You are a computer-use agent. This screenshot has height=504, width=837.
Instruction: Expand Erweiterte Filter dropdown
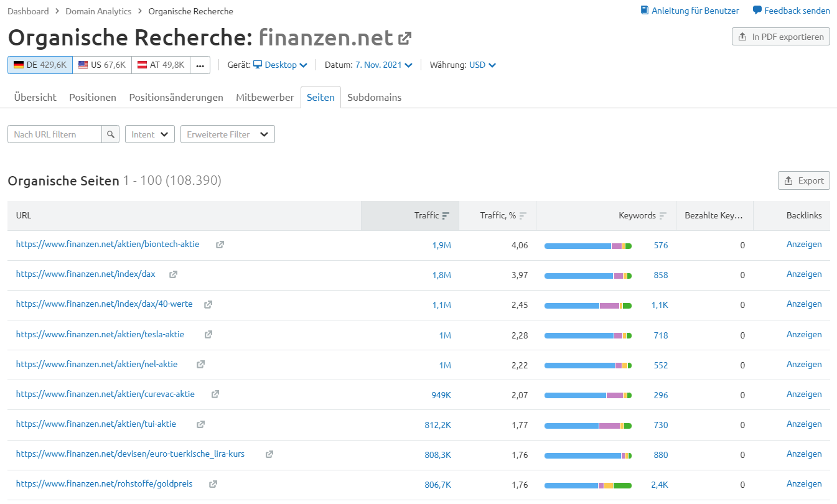[228, 134]
